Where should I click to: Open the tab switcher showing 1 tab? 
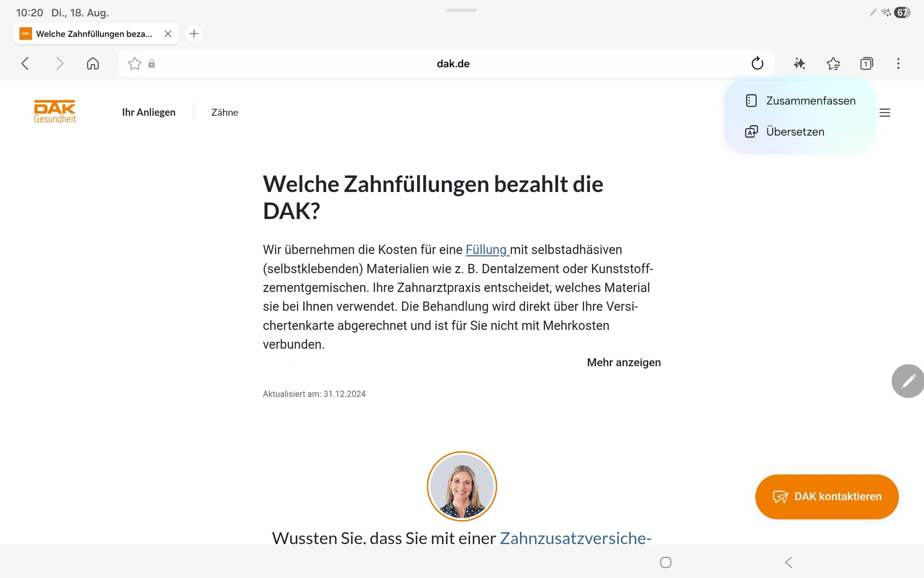click(x=866, y=64)
